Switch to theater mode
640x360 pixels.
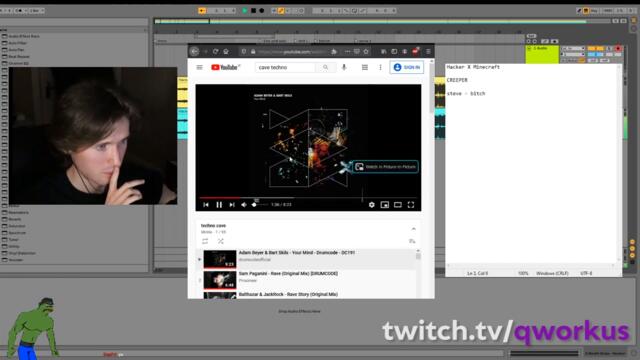click(x=398, y=205)
